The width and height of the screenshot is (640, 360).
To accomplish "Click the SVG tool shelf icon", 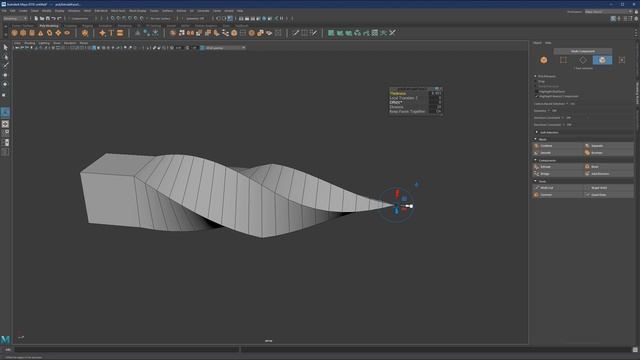I will coord(120,33).
